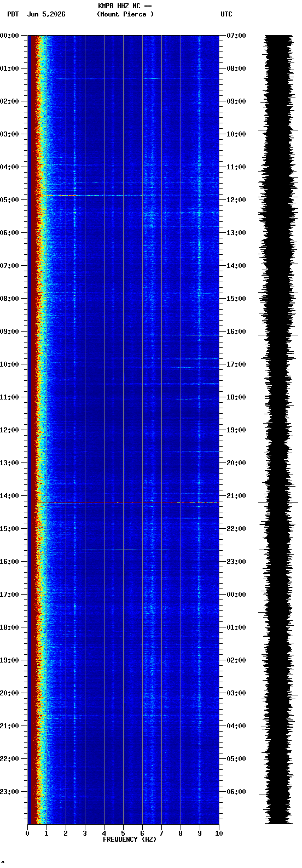
Task: Click the UTC time label '14:00'
Action: coord(236,266)
